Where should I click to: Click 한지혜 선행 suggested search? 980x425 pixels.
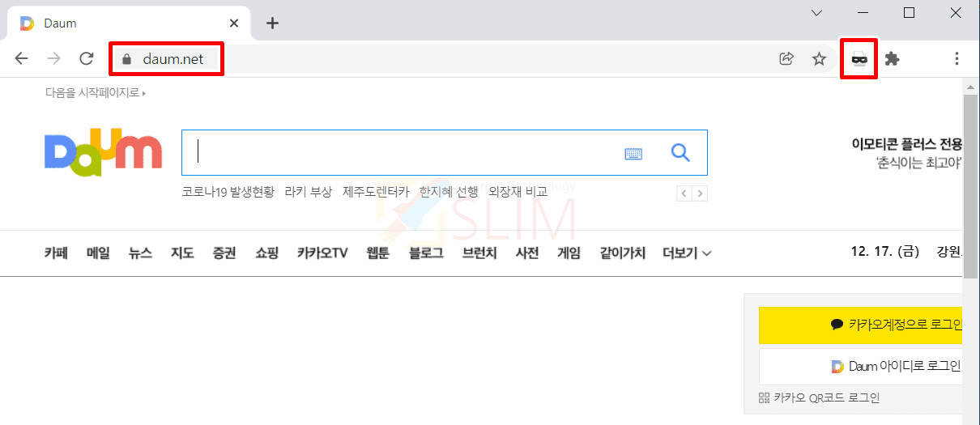coord(449,192)
